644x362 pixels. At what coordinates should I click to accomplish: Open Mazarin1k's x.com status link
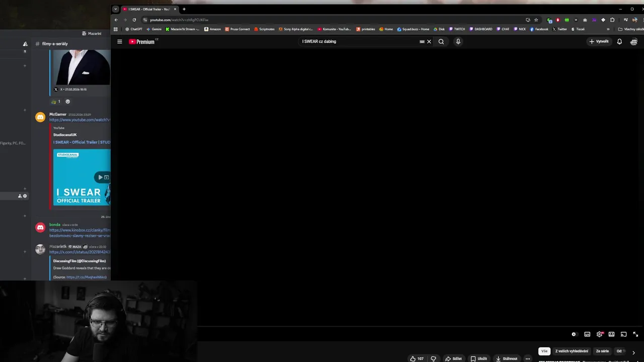79,252
